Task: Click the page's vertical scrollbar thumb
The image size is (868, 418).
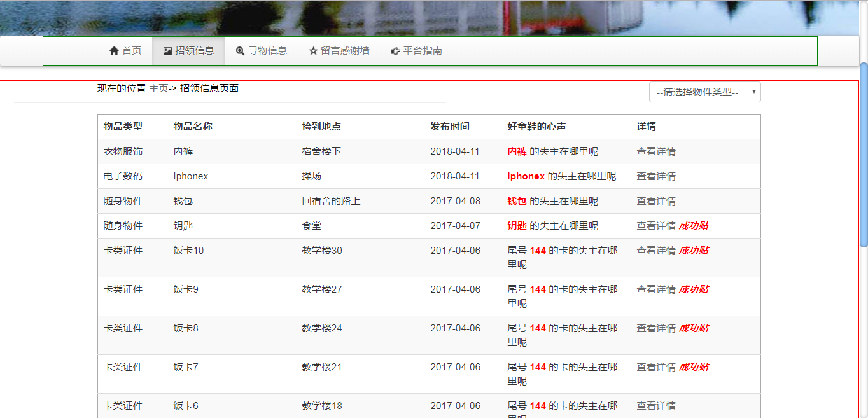Action: coord(864,155)
